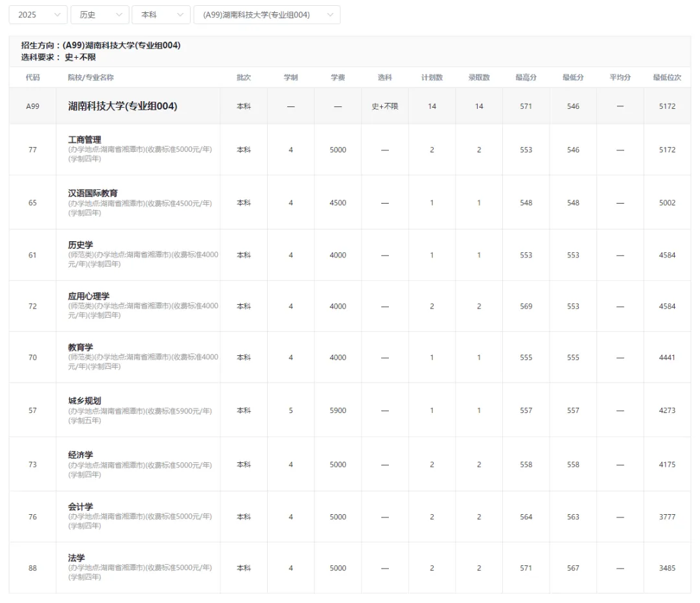Select the 汉语国际教育 major name
This screenshot has width=700, height=603.
(x=93, y=193)
